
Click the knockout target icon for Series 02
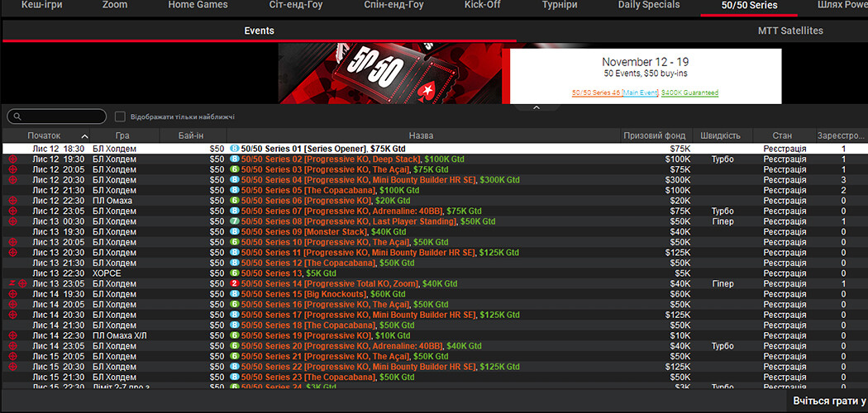click(x=12, y=159)
